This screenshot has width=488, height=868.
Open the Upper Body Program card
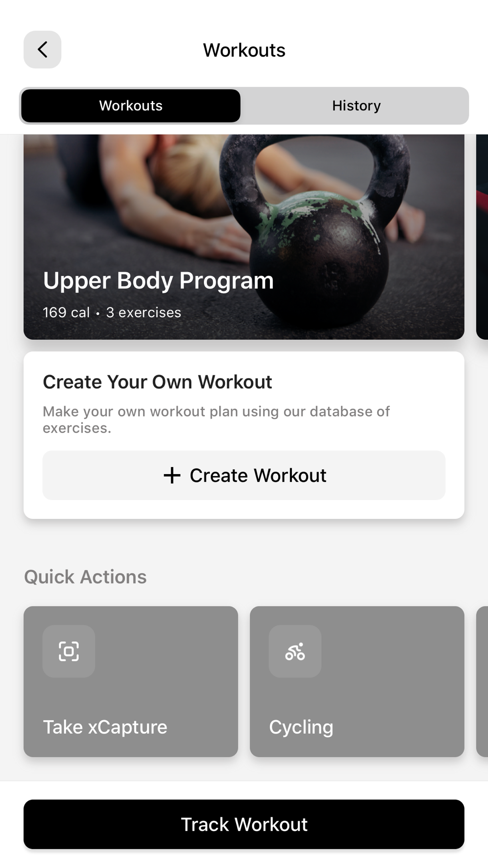point(244,237)
